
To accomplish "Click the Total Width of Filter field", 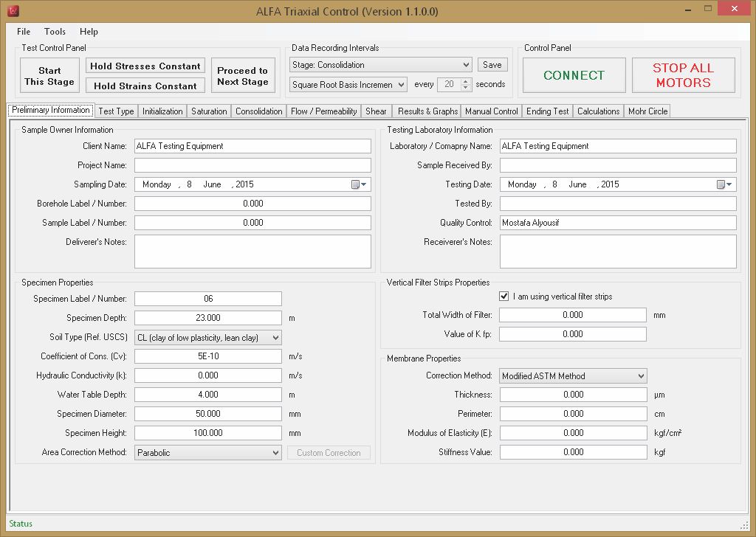I will 573,315.
